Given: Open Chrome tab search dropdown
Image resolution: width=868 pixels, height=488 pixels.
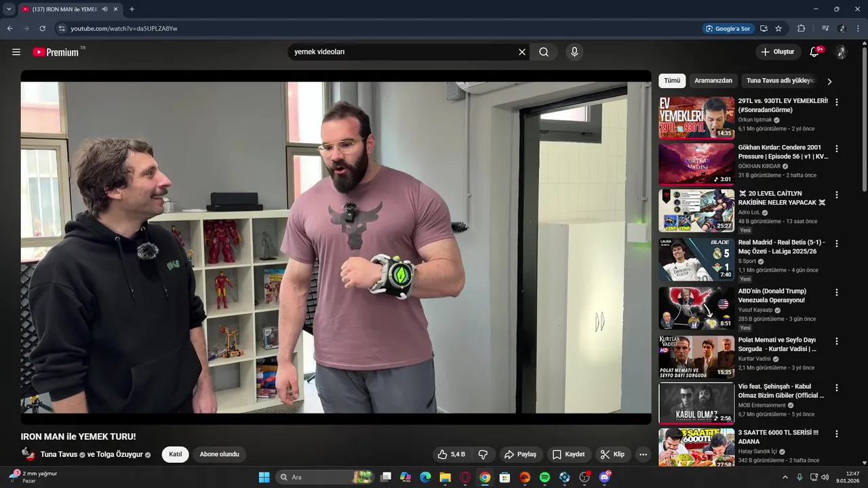Looking at the screenshot, I should [x=9, y=9].
